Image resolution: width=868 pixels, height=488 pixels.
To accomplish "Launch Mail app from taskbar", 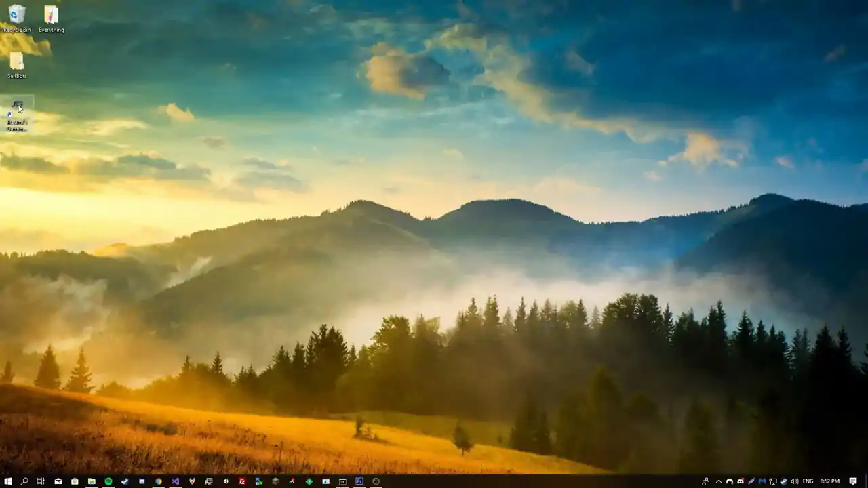I will click(x=58, y=481).
